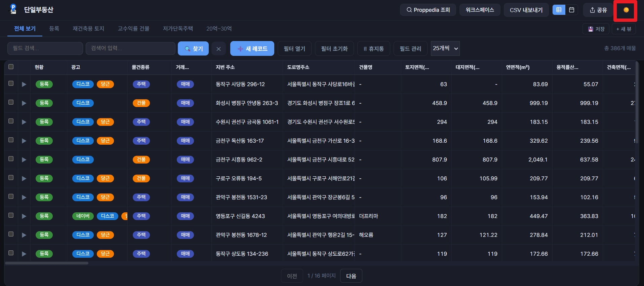Screen dimensions: 644x286
Task: Click the horizontal table scrollbar
Action: click(x=47, y=263)
